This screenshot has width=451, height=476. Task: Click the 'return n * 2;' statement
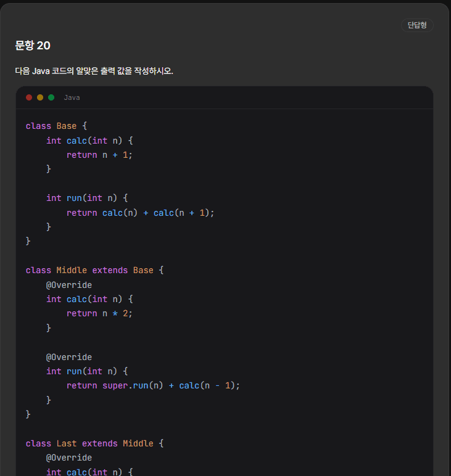pyautogui.click(x=99, y=313)
